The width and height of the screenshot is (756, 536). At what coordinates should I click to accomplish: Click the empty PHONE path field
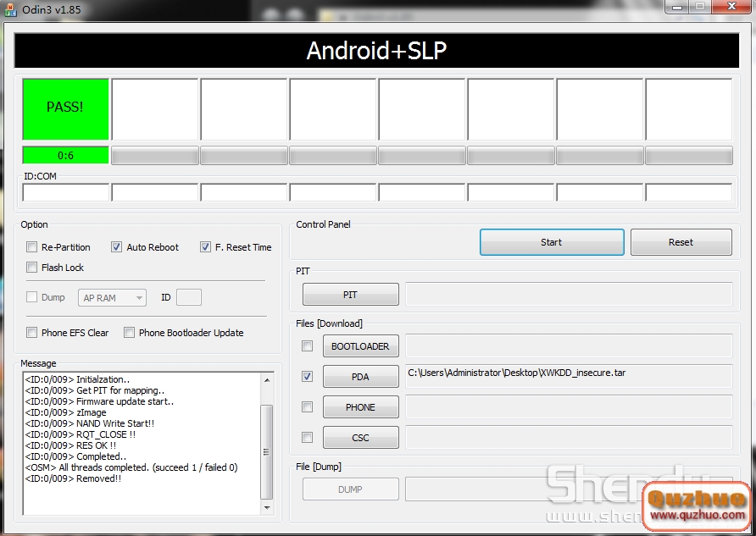pyautogui.click(x=569, y=407)
